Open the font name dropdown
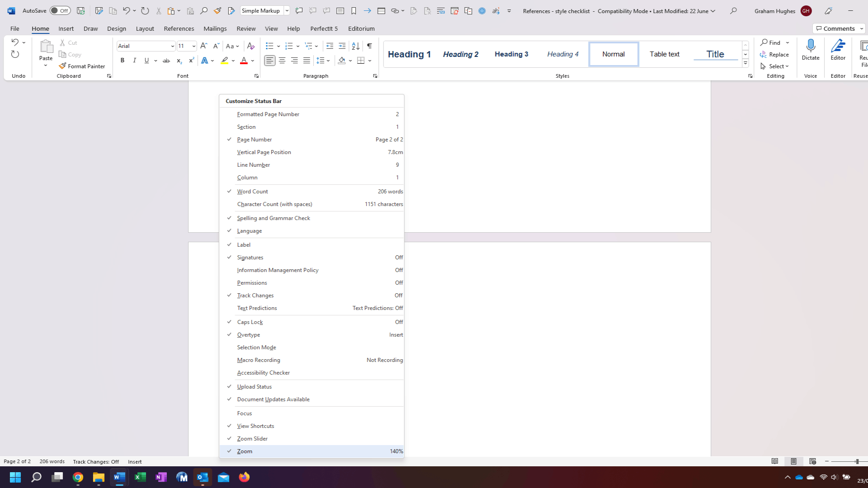 coord(172,46)
